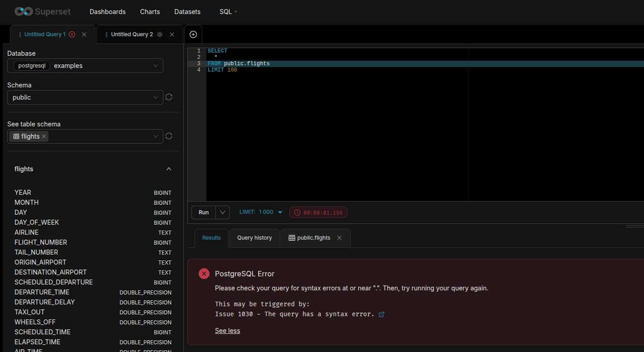The width and height of the screenshot is (644, 352).
Task: Run the query
Action: (204, 212)
